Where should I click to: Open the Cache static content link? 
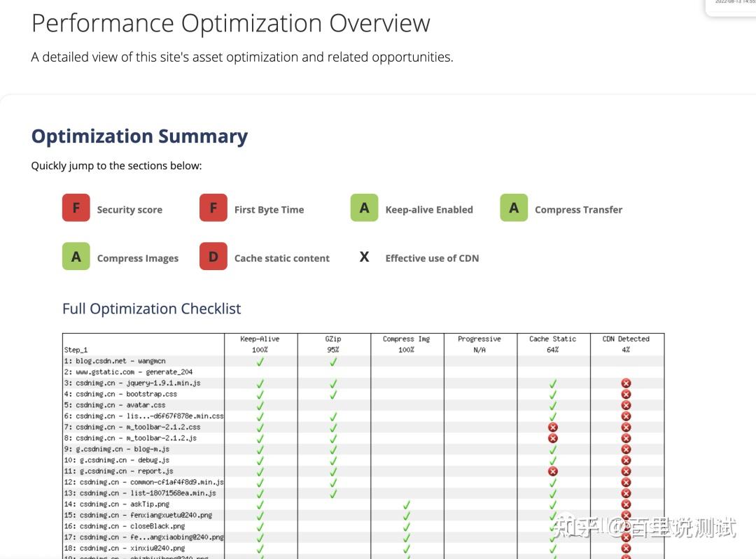pyautogui.click(x=281, y=258)
